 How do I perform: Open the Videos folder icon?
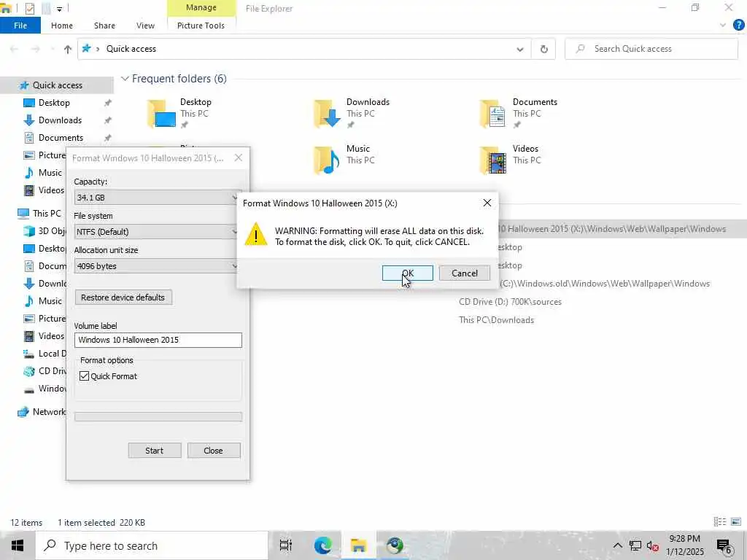click(x=494, y=160)
